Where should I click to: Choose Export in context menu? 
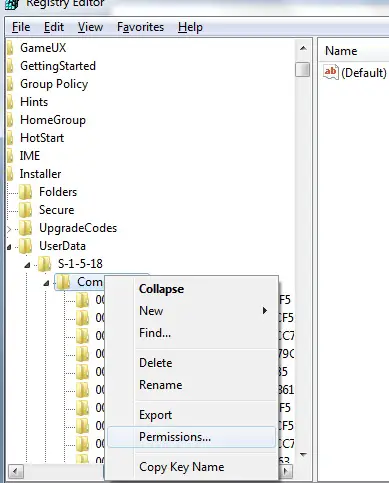[191, 415]
